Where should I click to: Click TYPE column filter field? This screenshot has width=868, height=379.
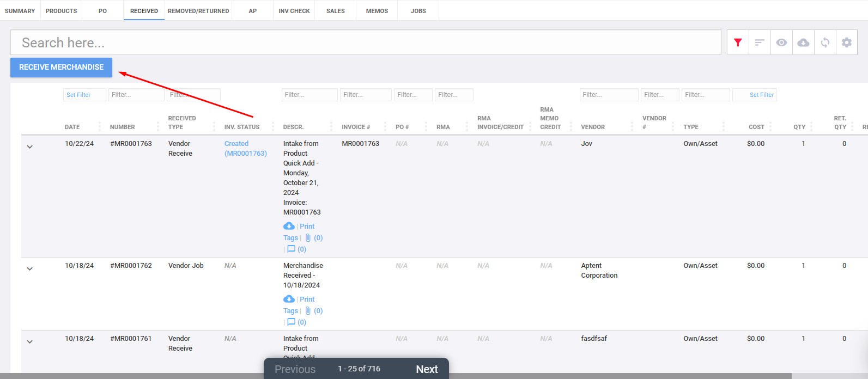point(706,95)
